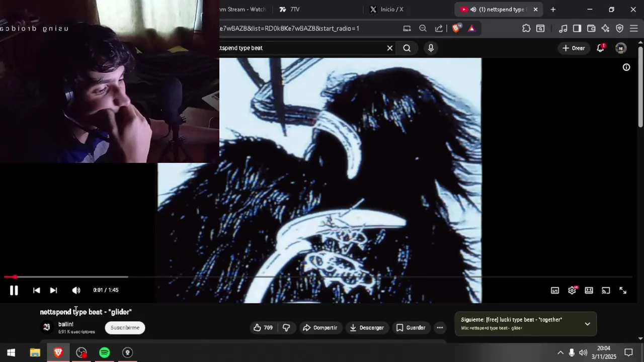Open Spotify from the taskbar
The height and width of the screenshot is (362, 644).
(x=104, y=352)
